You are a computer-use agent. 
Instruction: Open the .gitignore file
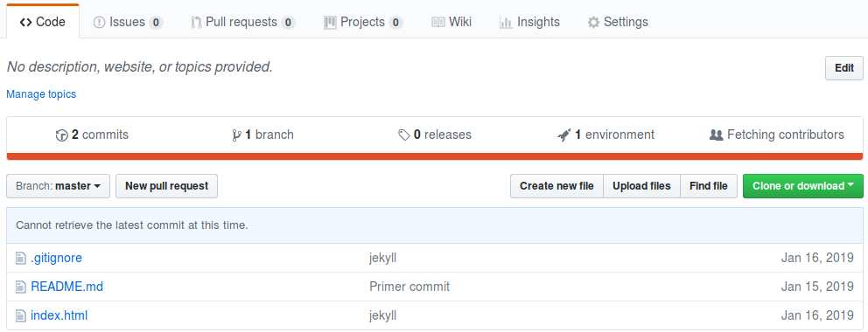click(57, 258)
